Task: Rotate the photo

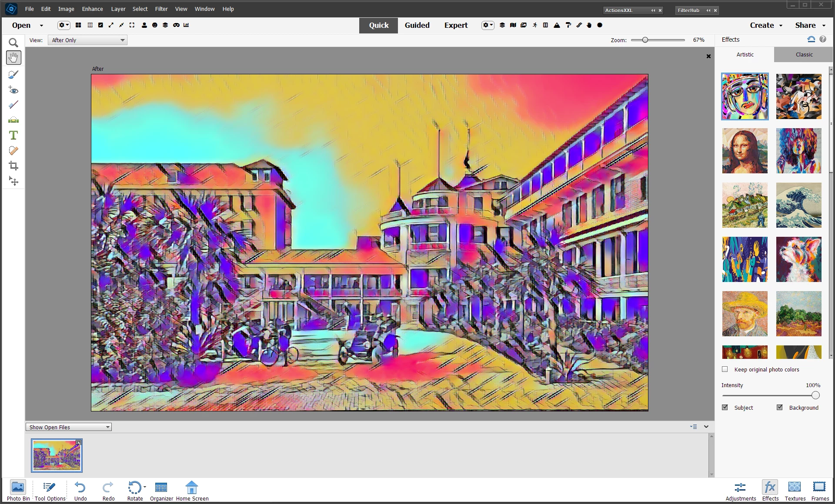Action: (x=134, y=491)
